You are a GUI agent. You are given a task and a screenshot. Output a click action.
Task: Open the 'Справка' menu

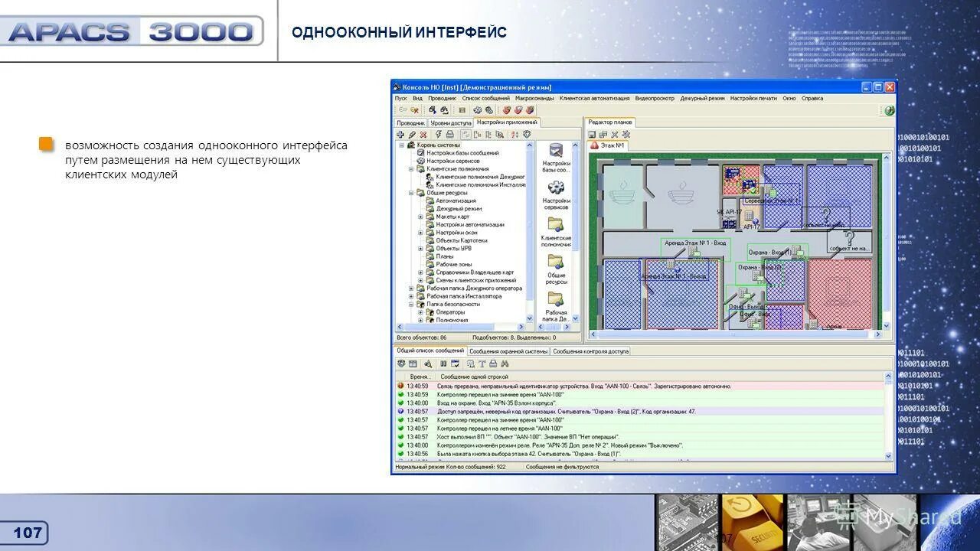(812, 98)
